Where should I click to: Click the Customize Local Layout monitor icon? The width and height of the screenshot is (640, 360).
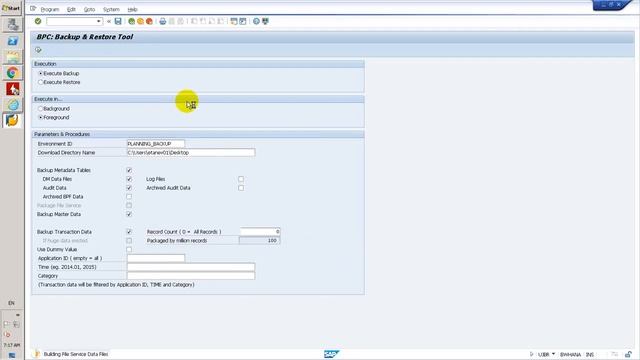coord(265,21)
